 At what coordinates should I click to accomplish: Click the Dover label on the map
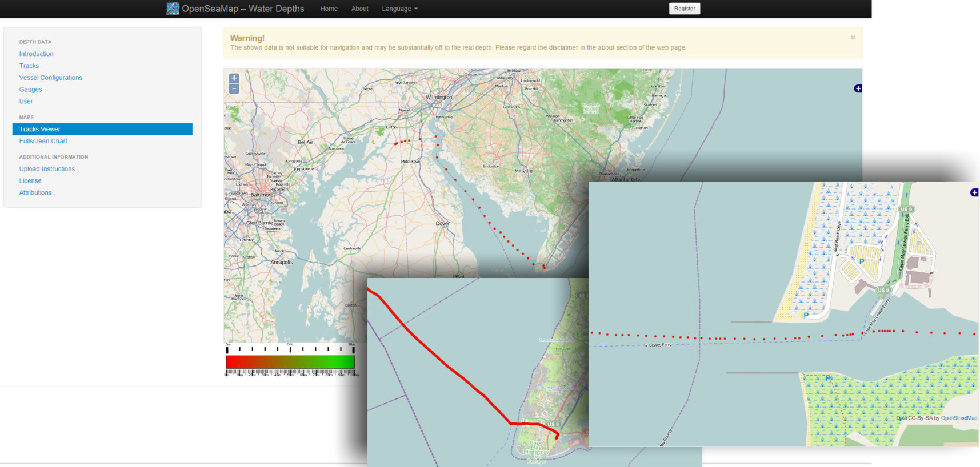[x=442, y=223]
